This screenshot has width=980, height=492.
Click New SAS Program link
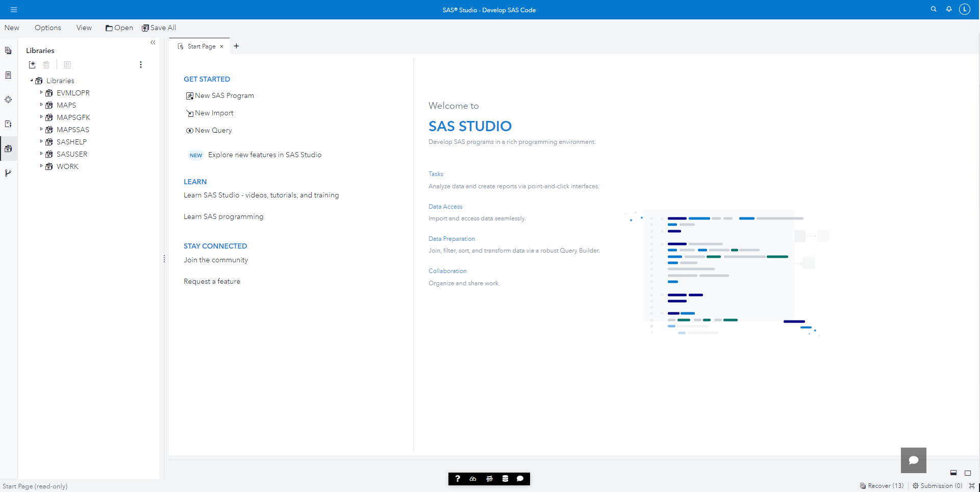224,95
